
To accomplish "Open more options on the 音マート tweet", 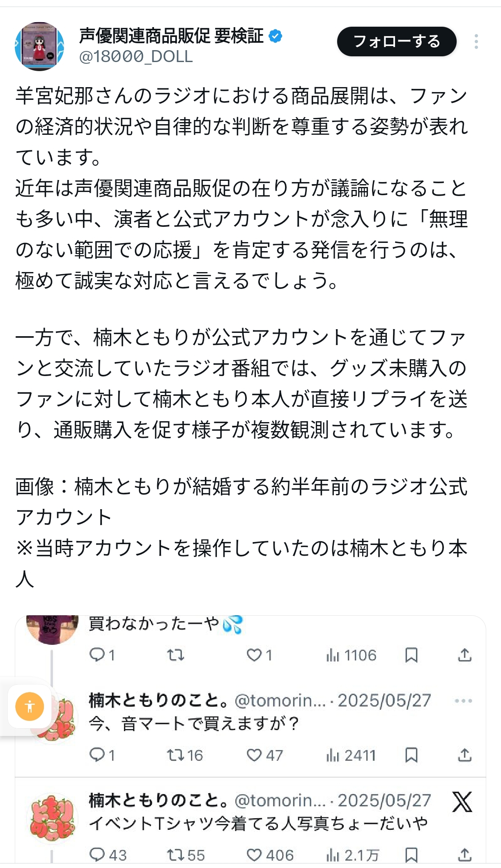I will 463,701.
